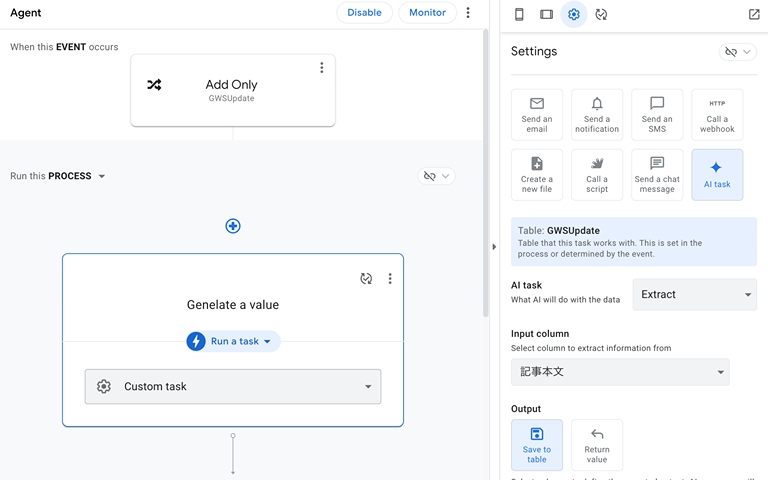Open the Agent more options menu
Image resolution: width=768 pixels, height=480 pixels.
[468, 13]
